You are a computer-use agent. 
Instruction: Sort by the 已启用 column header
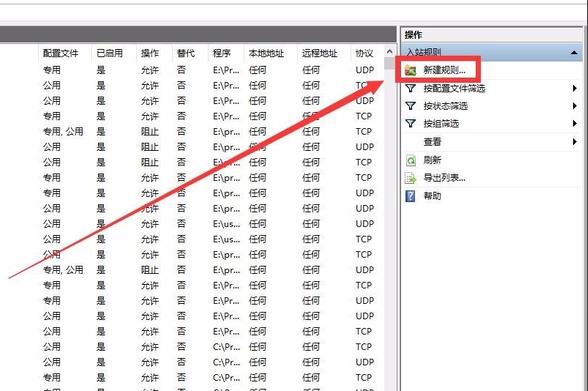110,53
